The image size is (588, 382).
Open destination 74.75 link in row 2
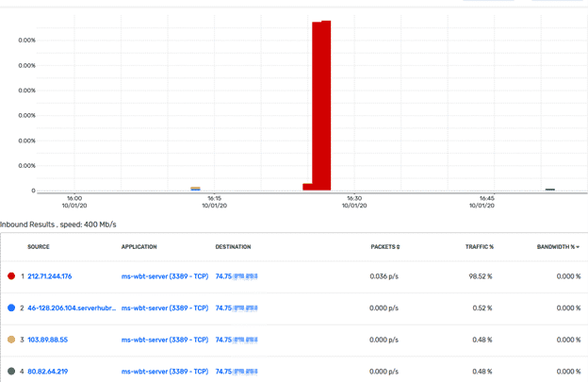(237, 308)
